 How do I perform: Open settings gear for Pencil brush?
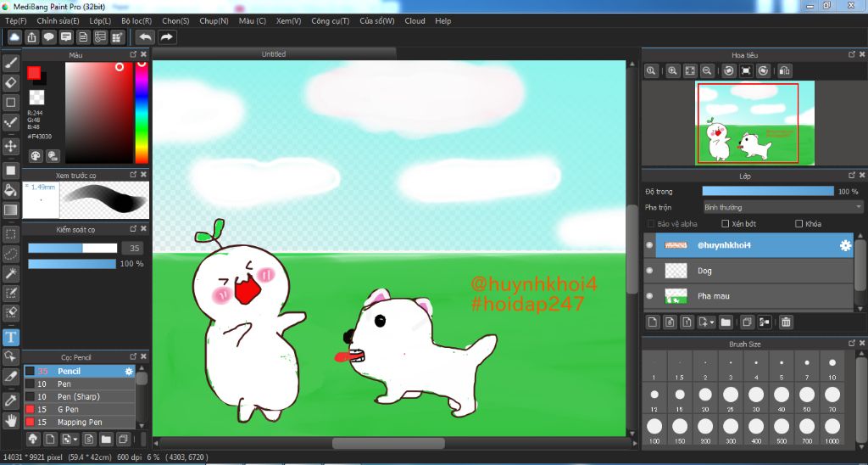(x=129, y=372)
